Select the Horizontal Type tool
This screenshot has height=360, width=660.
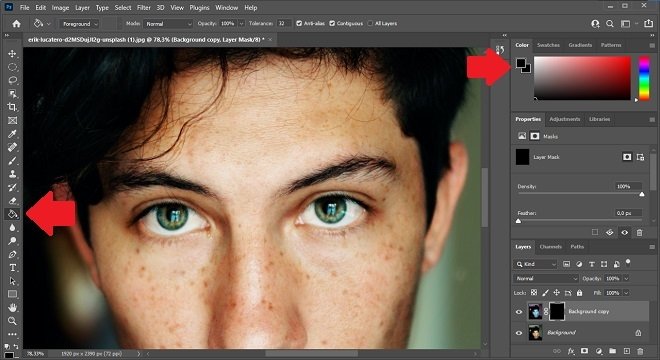pos(12,268)
